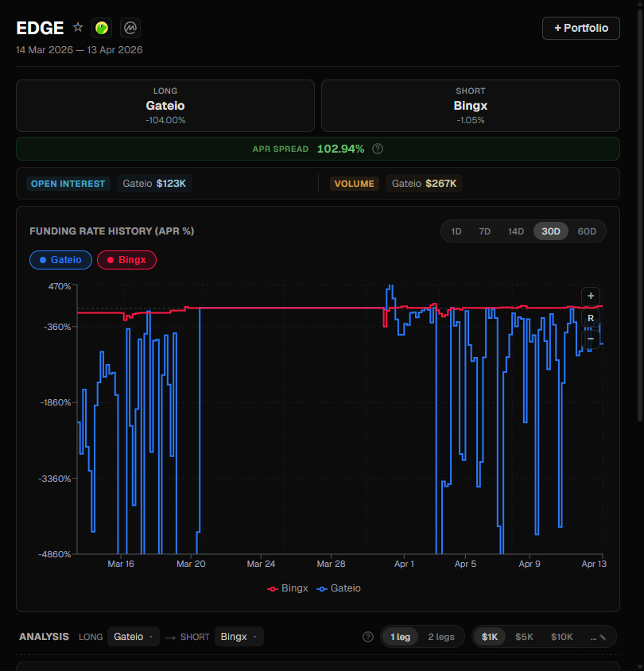644x671 pixels.
Task: Select the 14D time range
Action: 516,231
